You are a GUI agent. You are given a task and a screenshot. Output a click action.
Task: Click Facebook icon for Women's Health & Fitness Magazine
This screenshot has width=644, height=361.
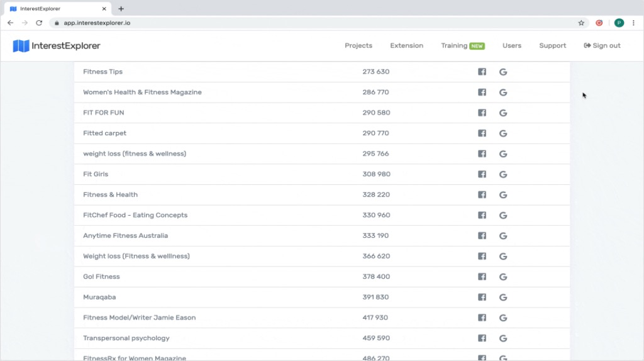pyautogui.click(x=482, y=92)
